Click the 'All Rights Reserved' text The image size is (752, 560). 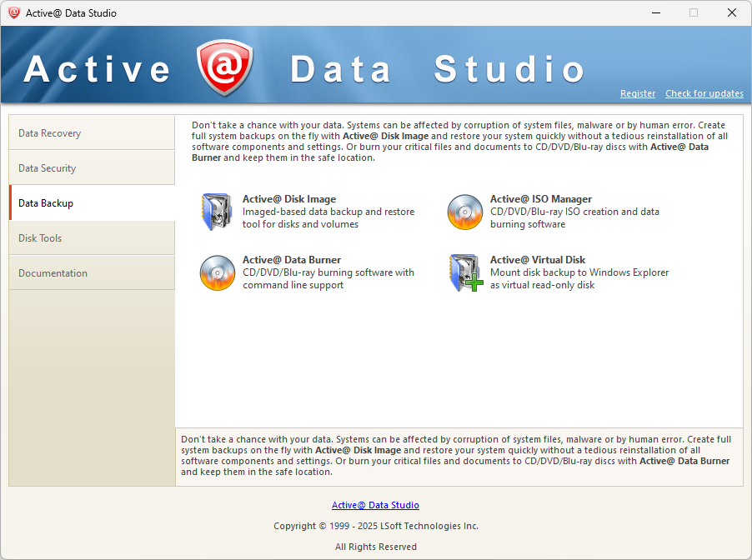376,547
